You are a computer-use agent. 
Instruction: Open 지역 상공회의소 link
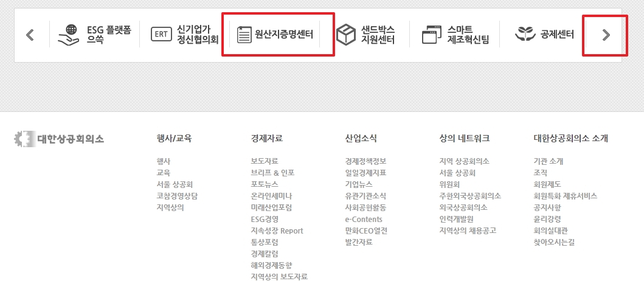tap(464, 161)
